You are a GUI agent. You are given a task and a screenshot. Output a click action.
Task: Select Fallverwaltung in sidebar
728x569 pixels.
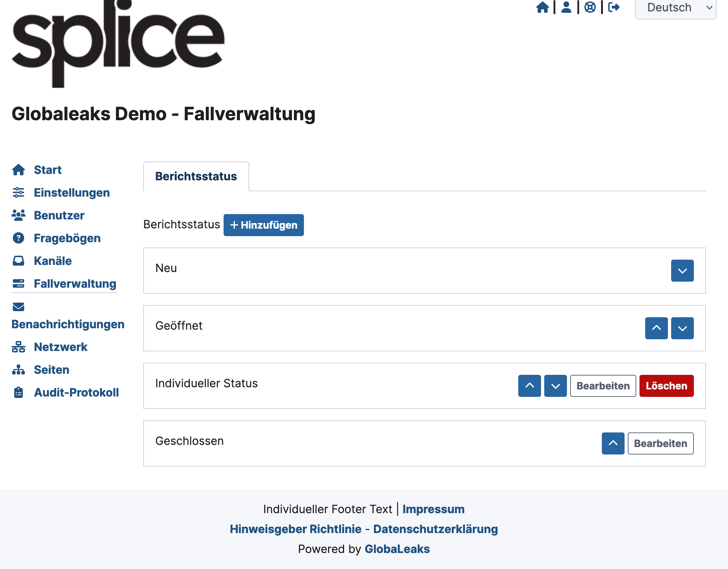[75, 284]
